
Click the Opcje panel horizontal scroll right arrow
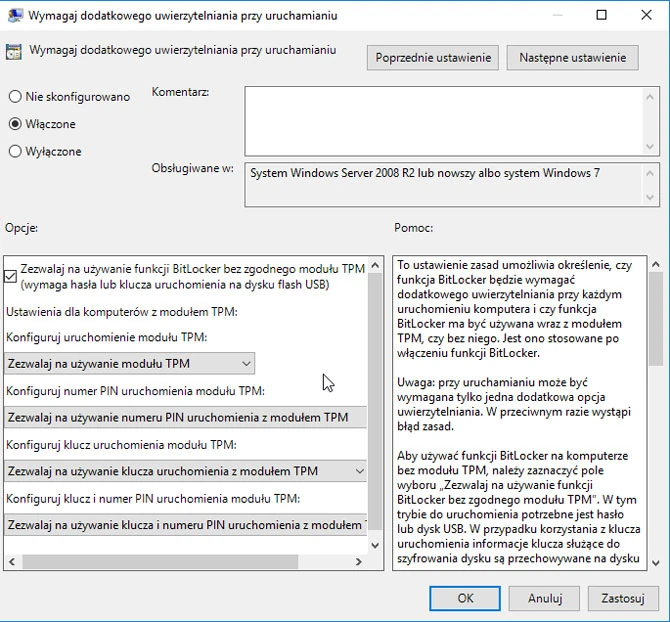[x=359, y=562]
